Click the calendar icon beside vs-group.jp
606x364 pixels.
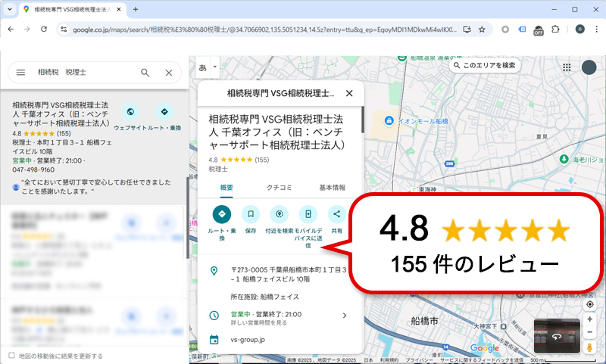tap(214, 340)
